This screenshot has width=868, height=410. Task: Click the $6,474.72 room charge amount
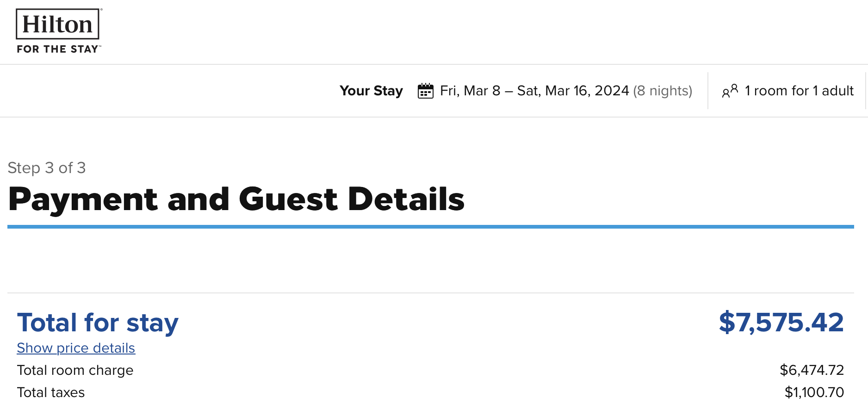coord(812,370)
